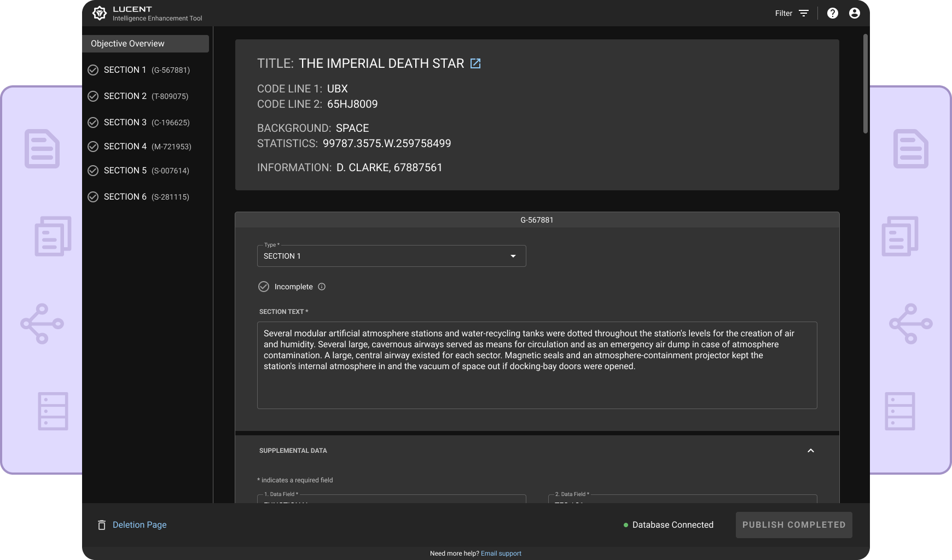Viewport: 952px width, 560px height.
Task: Click Section 3 check-circle icon in sidebar
Action: (x=93, y=122)
